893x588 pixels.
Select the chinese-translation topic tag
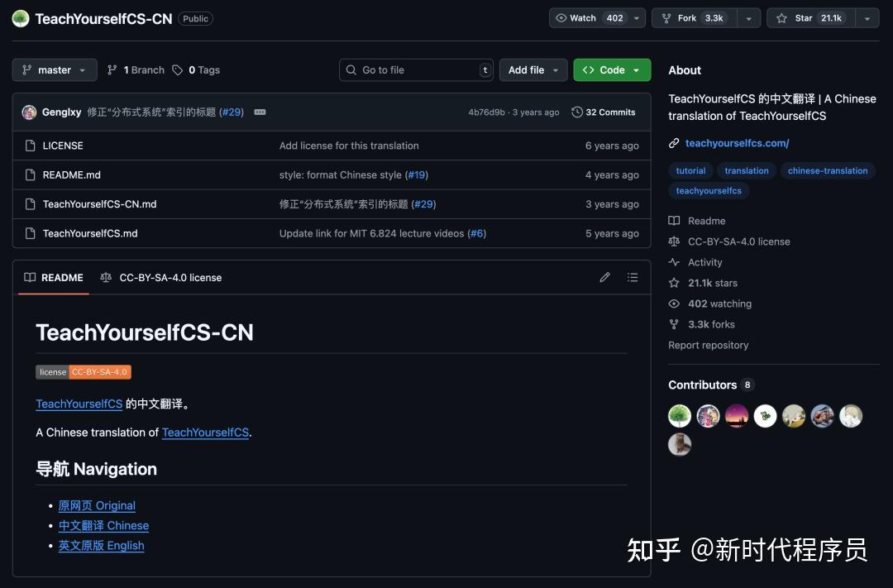[x=828, y=170]
